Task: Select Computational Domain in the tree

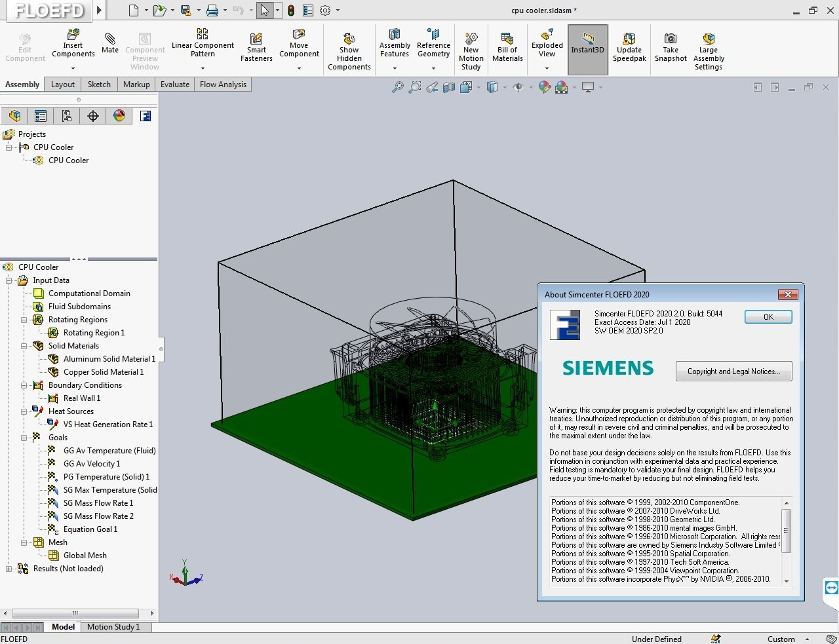Action: click(x=89, y=294)
